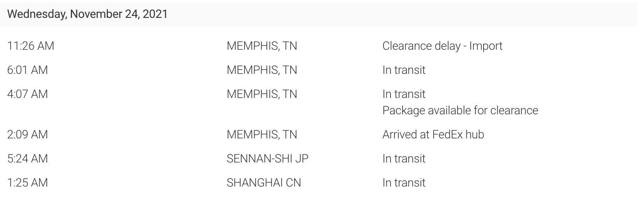Click In transit status for SENNAN-SHI

click(x=404, y=159)
